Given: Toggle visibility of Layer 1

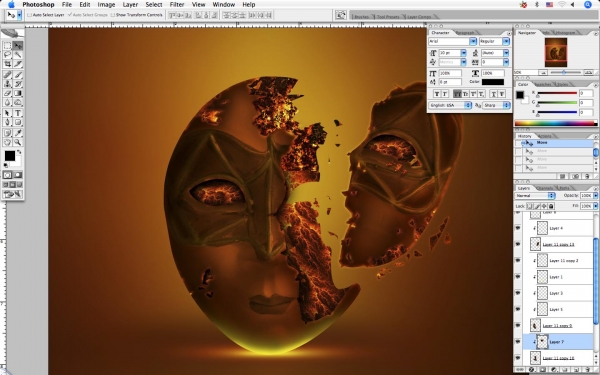Looking at the screenshot, I should coord(518,277).
